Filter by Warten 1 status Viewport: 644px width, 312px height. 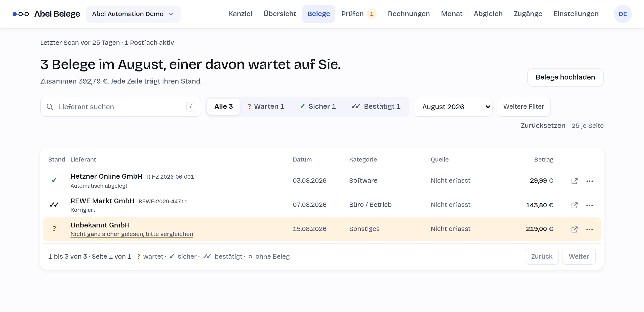tap(266, 106)
